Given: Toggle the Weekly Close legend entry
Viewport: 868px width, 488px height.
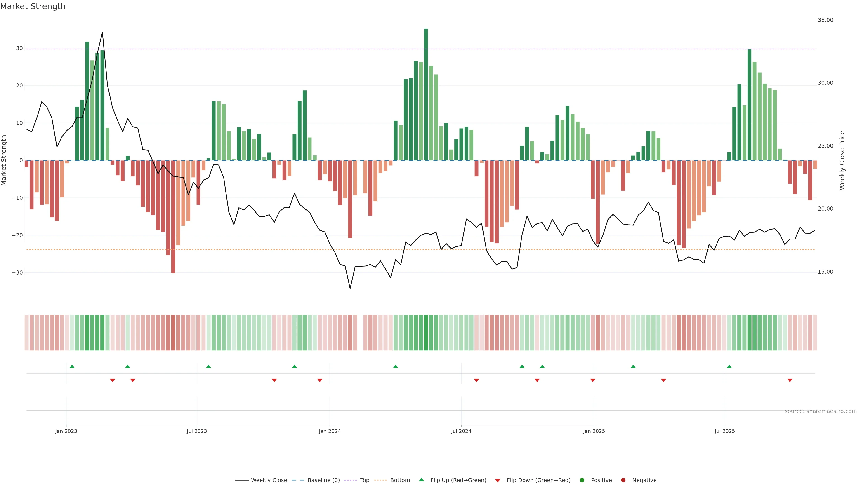Looking at the screenshot, I should (x=269, y=480).
